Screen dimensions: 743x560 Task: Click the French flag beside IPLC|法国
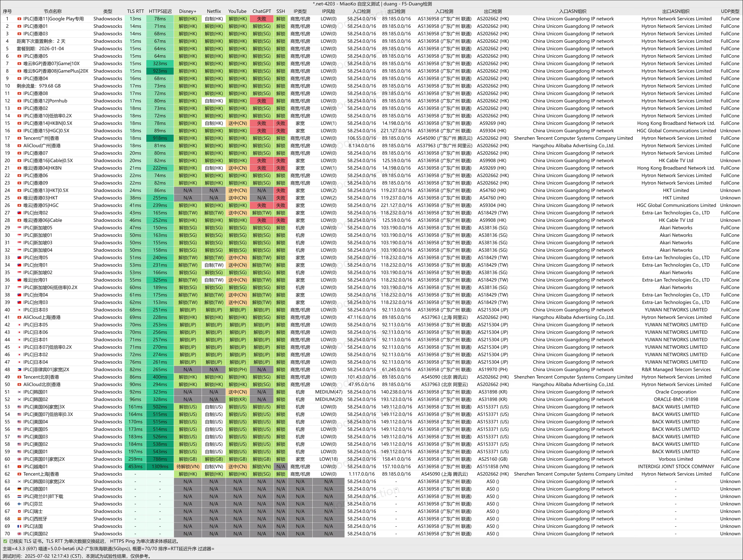(x=19, y=526)
